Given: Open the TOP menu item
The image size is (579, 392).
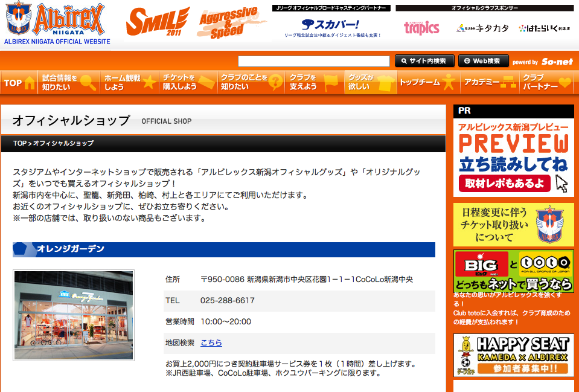Looking at the screenshot, I should pyautogui.click(x=19, y=82).
